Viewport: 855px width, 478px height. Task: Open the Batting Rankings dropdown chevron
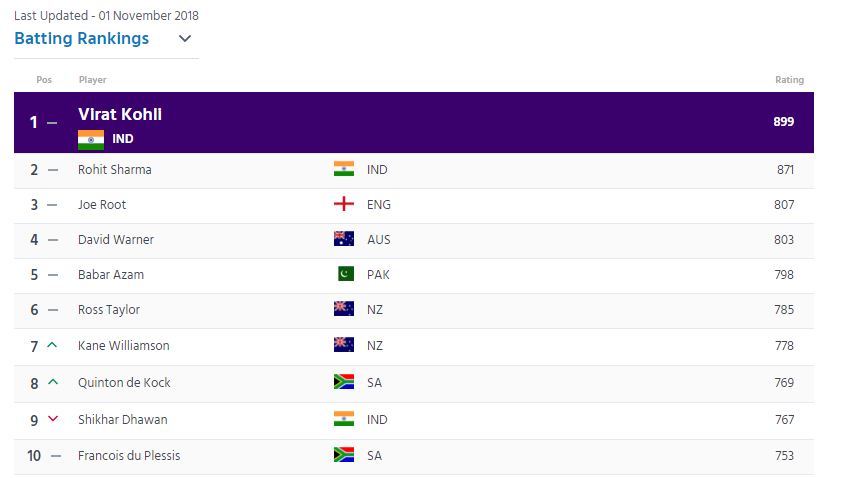[185, 39]
